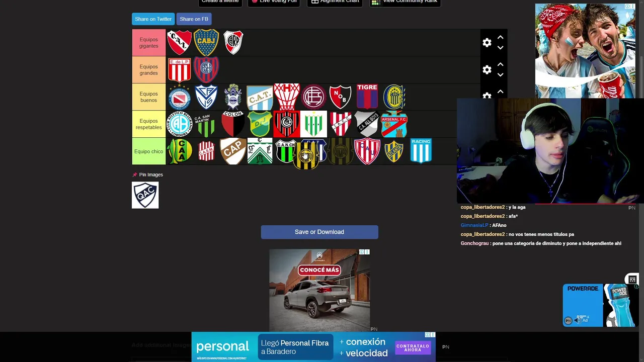Select the Huracán balloon crest
Viewport: 644px width, 362px height.
(x=287, y=97)
